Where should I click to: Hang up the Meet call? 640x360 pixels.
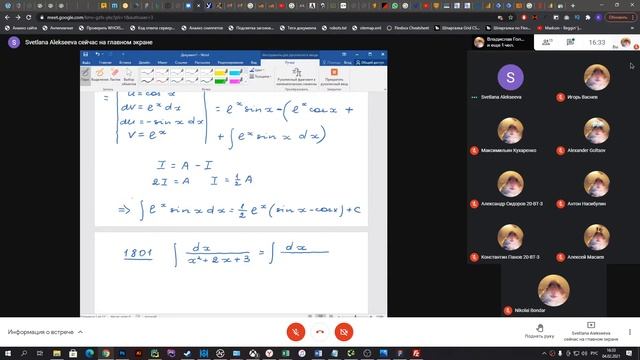coord(320,332)
